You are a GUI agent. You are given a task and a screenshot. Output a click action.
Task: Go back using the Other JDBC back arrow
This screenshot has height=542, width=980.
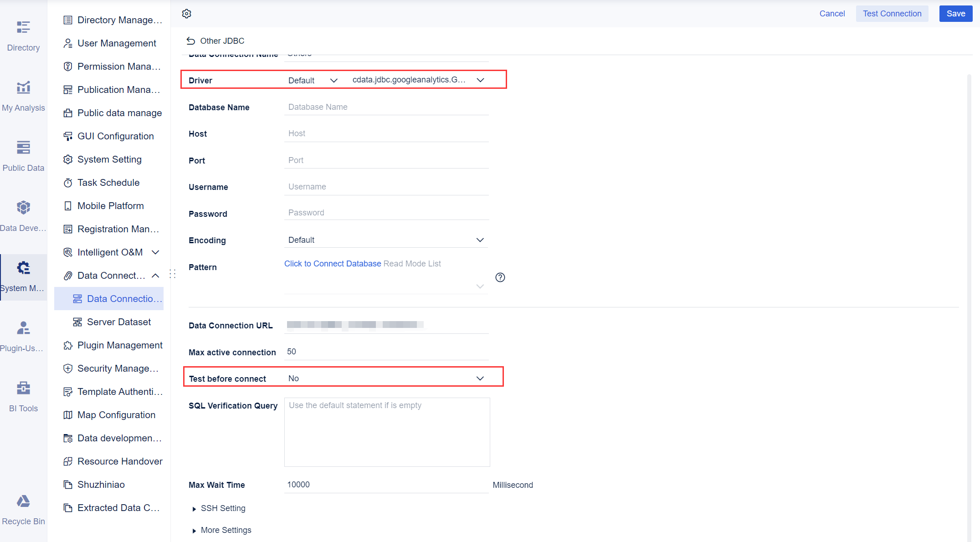(x=190, y=41)
